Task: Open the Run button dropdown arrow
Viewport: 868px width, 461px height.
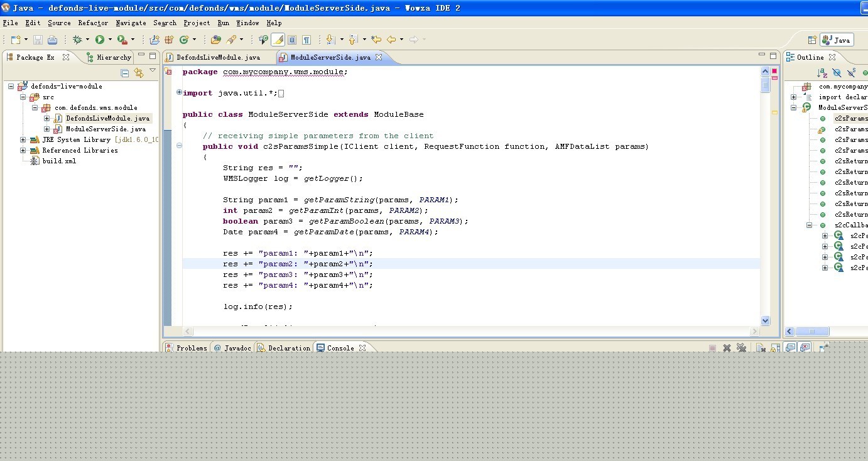Action: 110,40
